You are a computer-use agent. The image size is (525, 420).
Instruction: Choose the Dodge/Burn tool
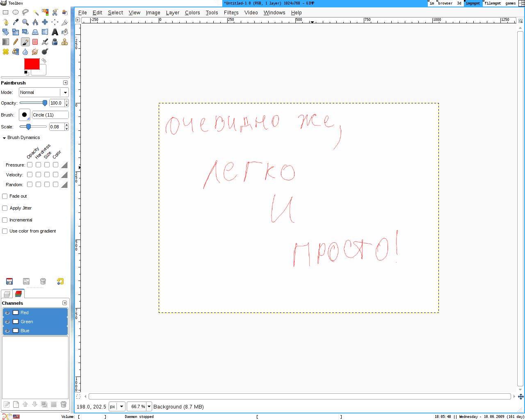click(x=45, y=52)
